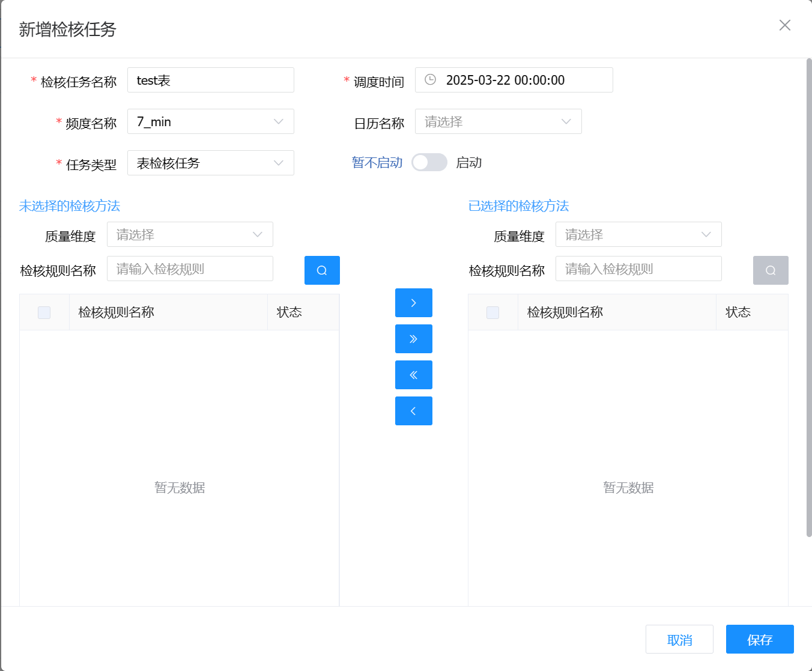This screenshot has width=812, height=671.
Task: Click the double left arrow remove-all button
Action: click(x=413, y=375)
